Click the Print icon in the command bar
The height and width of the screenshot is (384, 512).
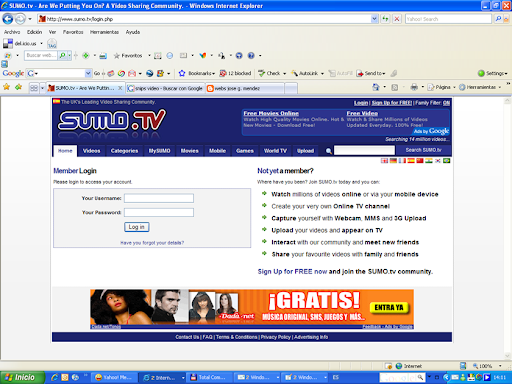point(414,87)
